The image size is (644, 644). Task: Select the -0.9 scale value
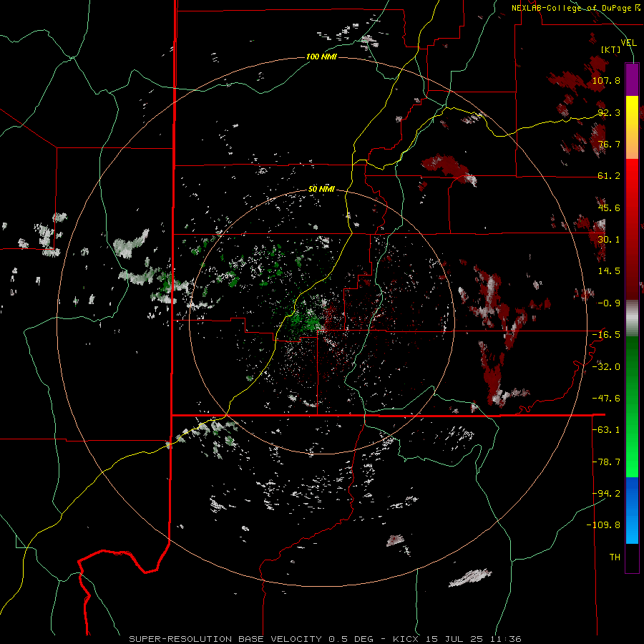[609, 303]
